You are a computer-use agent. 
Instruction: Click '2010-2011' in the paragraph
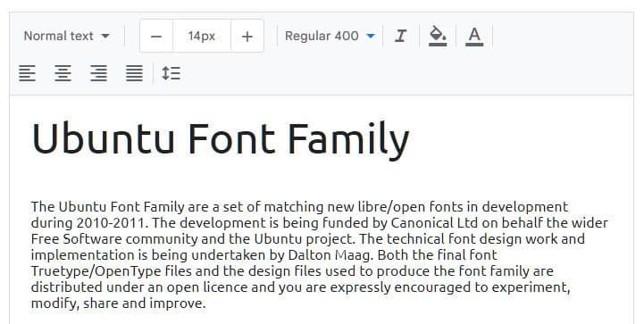click(113, 222)
